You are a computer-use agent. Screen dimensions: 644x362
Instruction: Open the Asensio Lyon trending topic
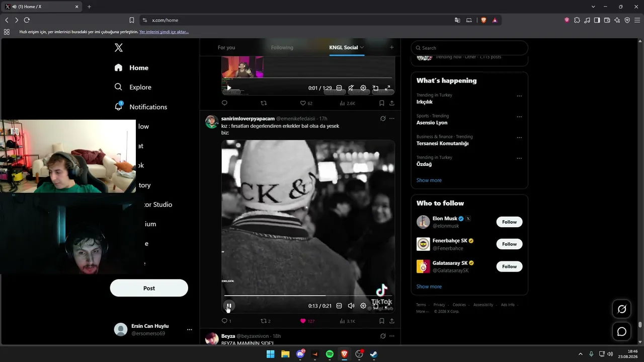pos(432,123)
